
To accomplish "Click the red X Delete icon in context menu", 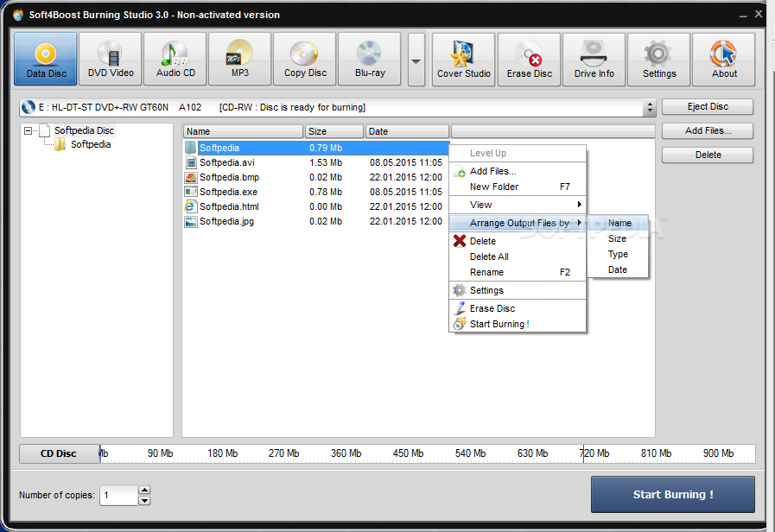I will [460, 241].
